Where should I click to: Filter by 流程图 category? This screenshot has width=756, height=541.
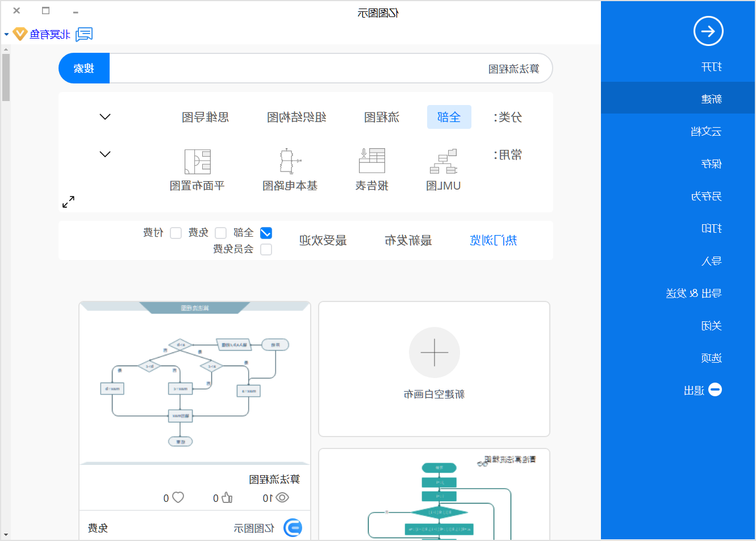(382, 117)
